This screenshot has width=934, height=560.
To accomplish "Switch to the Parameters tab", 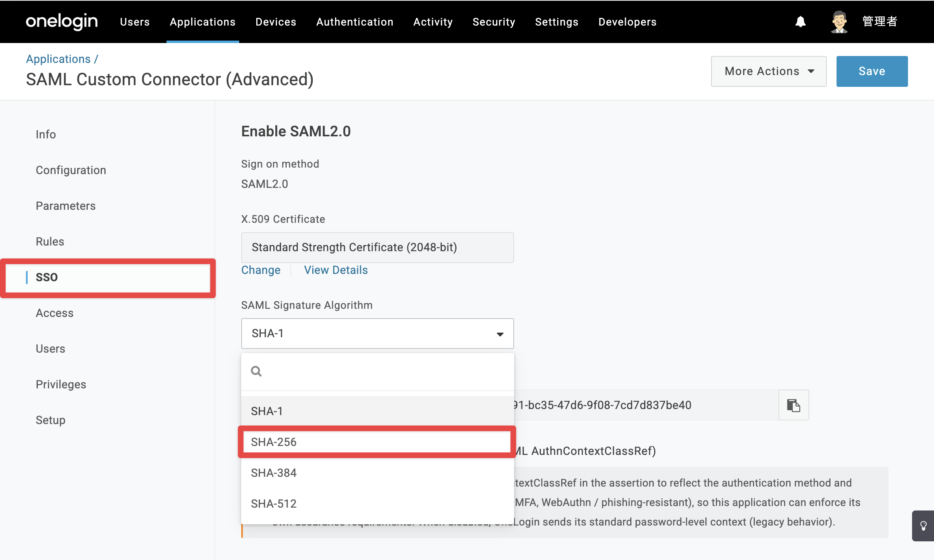I will point(66,206).
